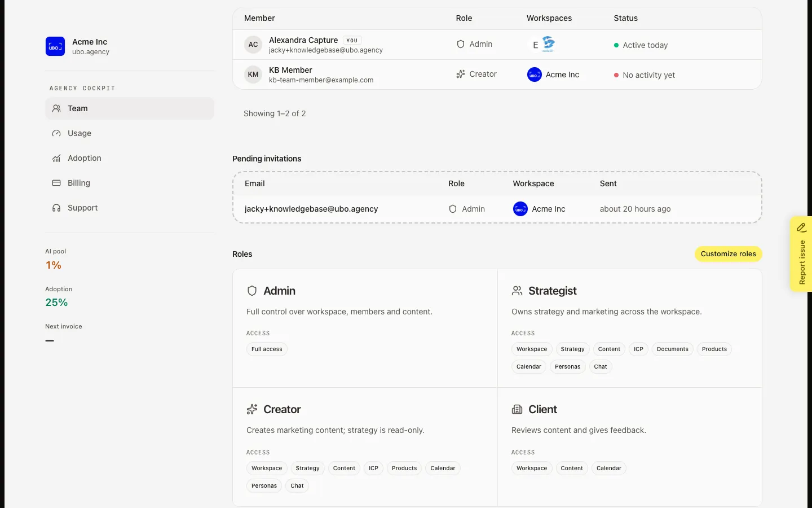Click the E workspace avatar in Alexandra's row
Viewport: 812px width, 508px height.
point(535,45)
